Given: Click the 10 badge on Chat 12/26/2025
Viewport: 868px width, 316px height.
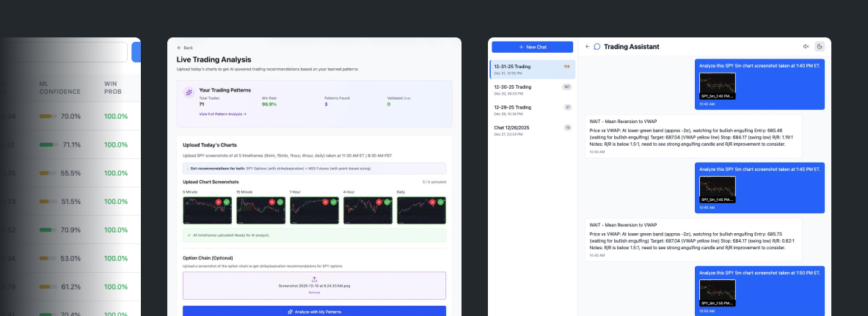Looking at the screenshot, I should 567,128.
